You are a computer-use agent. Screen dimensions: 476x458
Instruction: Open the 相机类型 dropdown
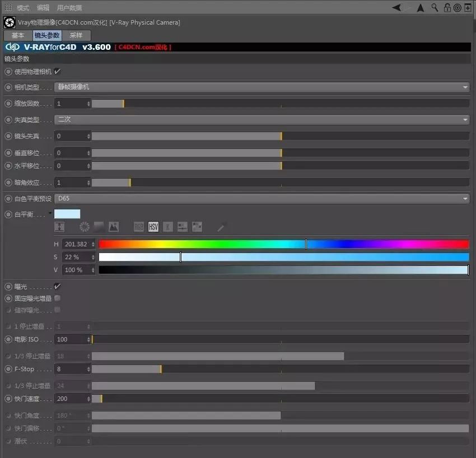point(262,87)
